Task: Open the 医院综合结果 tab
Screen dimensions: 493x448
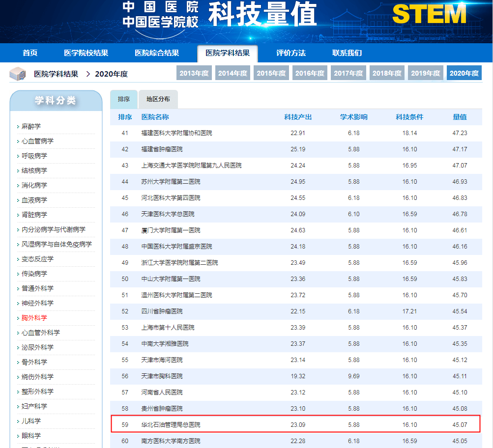Action: click(x=157, y=53)
